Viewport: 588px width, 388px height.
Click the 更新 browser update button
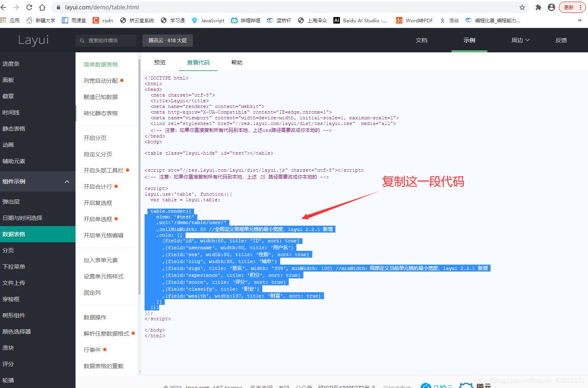coord(573,7)
